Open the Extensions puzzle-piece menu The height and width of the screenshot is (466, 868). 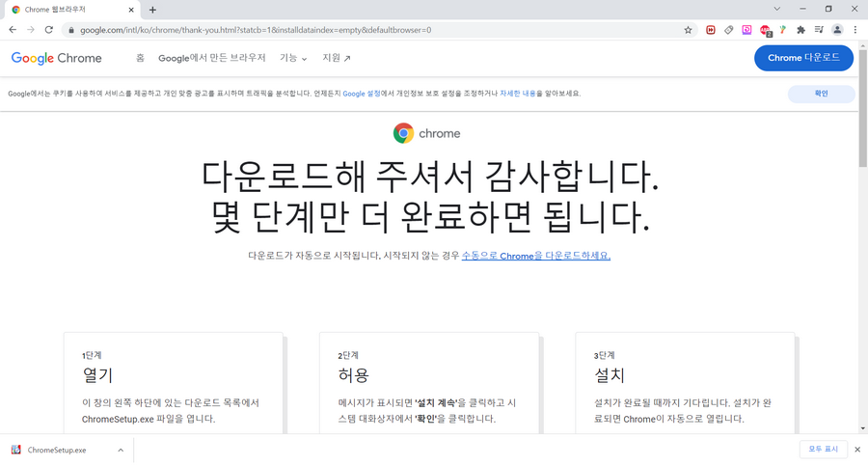pos(800,30)
